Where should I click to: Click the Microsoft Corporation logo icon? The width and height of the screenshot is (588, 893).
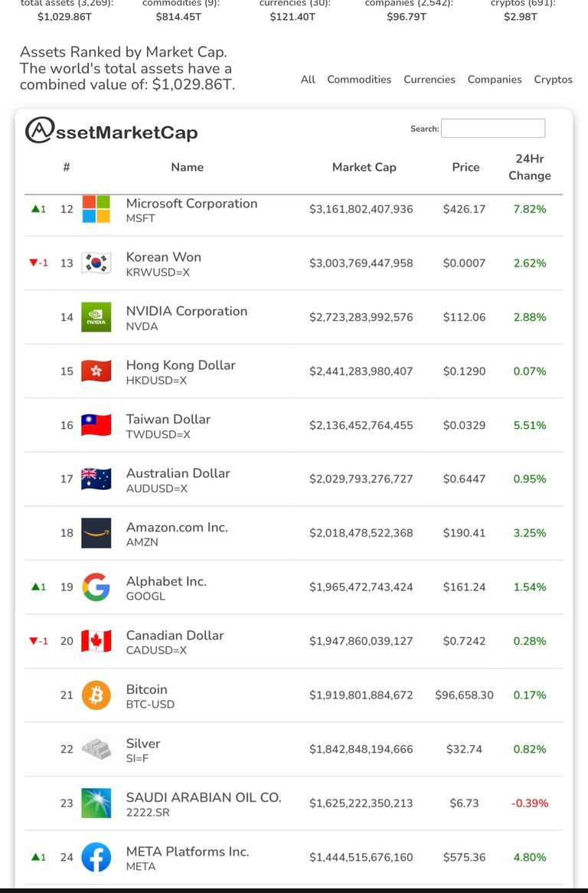(96, 209)
